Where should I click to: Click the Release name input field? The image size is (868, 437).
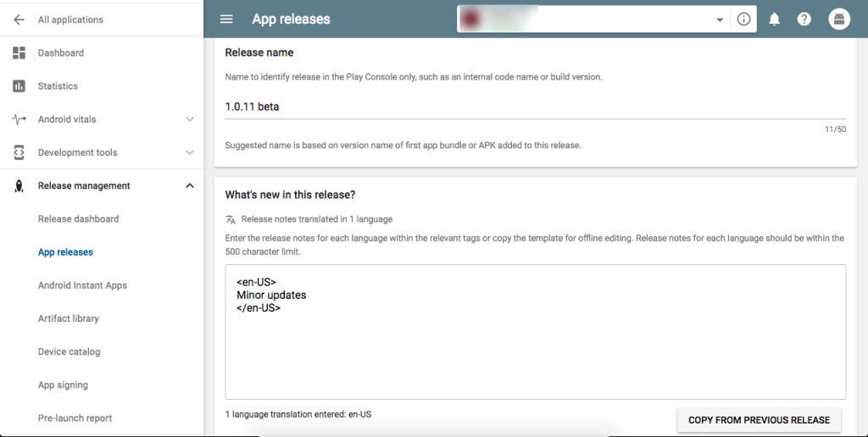coord(534,108)
